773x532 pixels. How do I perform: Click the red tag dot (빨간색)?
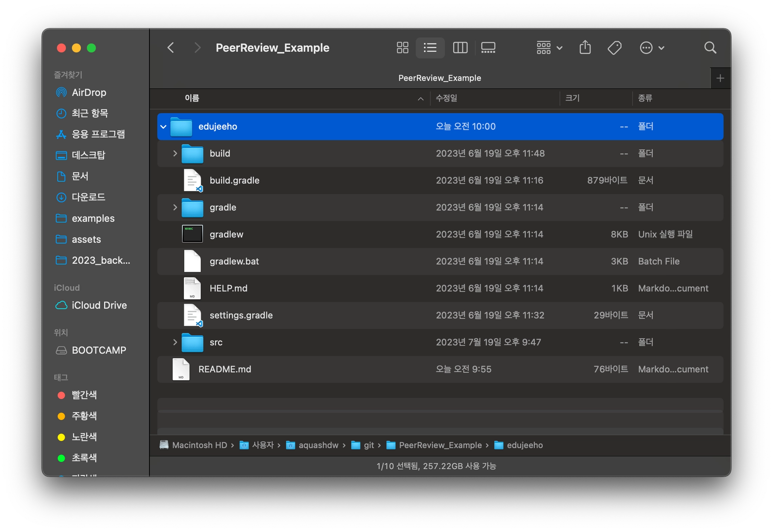point(61,395)
